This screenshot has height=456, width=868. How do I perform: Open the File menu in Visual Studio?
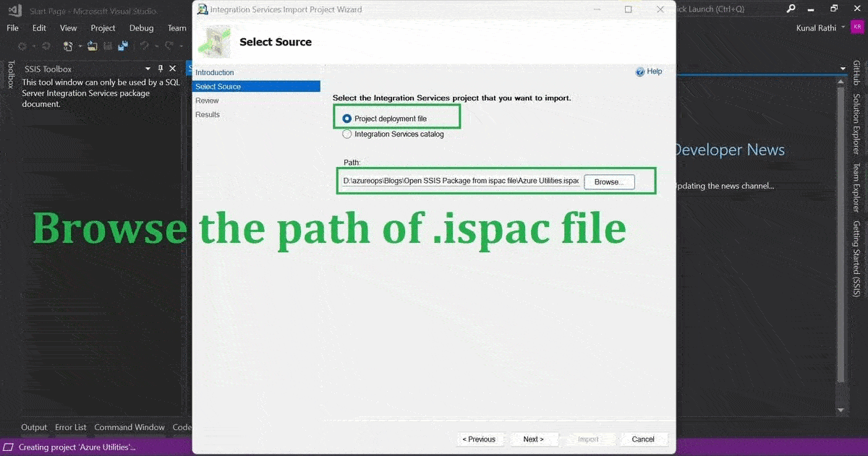(x=12, y=28)
